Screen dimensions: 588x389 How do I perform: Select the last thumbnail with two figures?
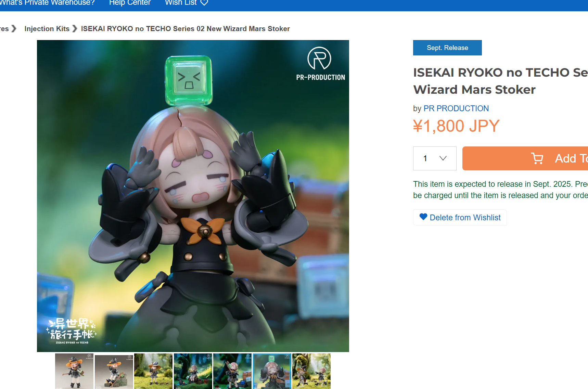311,371
